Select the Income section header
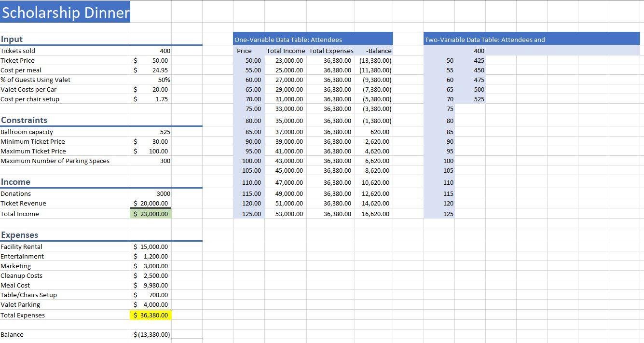Viewport: 644px width, 343px height. point(15,182)
